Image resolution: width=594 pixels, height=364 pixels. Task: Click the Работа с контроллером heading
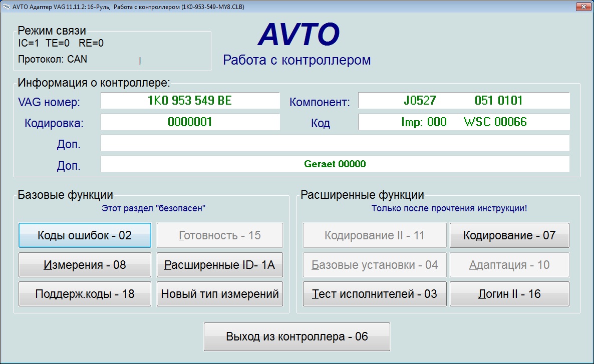coord(296,60)
